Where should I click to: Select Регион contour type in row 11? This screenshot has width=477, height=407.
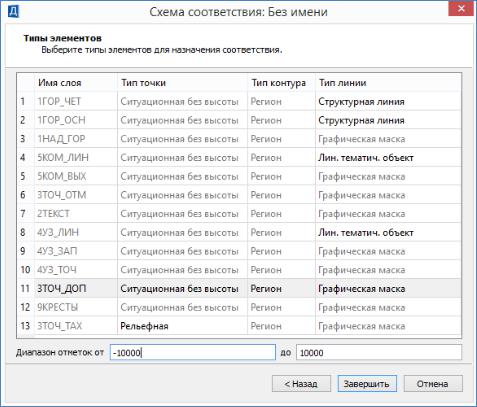coord(281,288)
